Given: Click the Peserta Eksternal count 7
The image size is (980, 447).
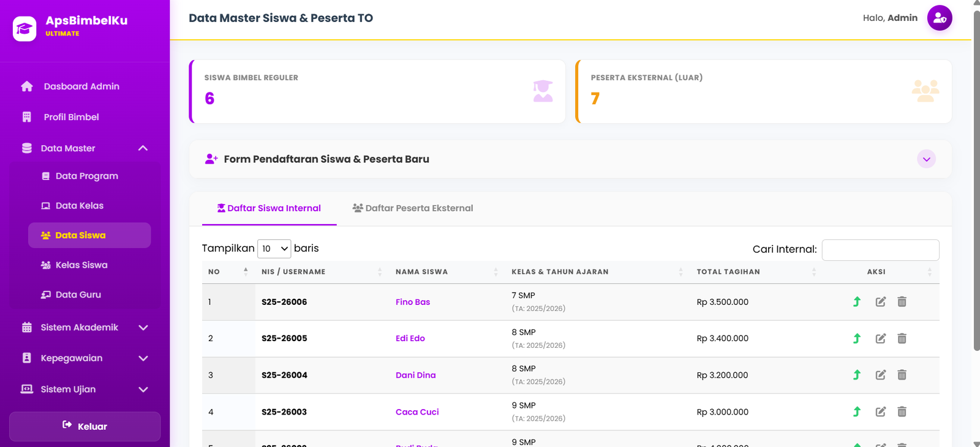Looking at the screenshot, I should pos(595,99).
